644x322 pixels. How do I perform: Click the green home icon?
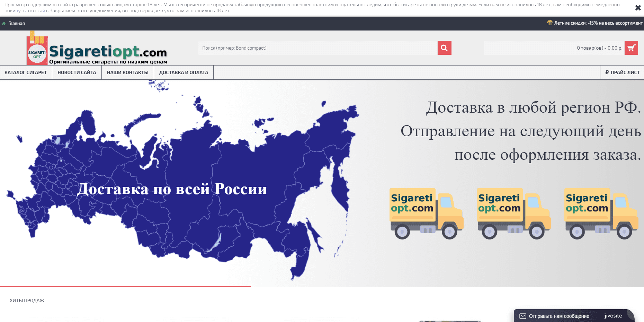point(4,24)
